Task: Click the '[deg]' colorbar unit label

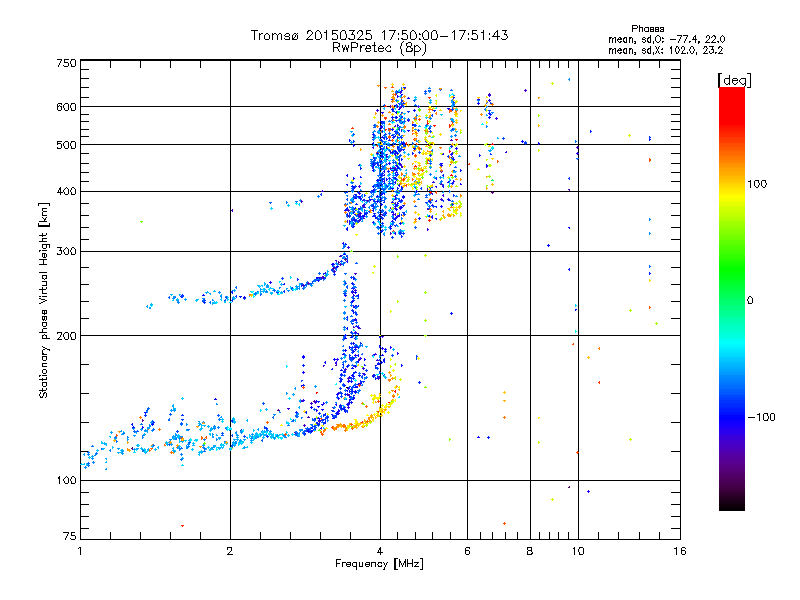Action: [734, 80]
